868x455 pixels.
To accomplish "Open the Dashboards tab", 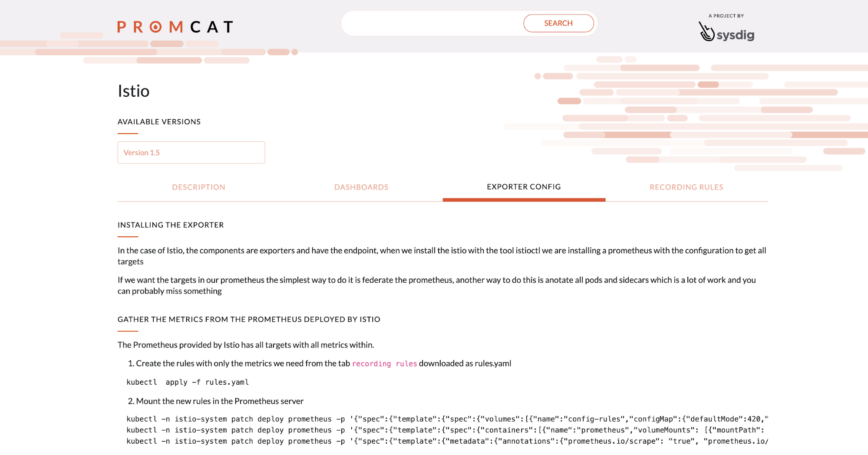I will point(361,187).
